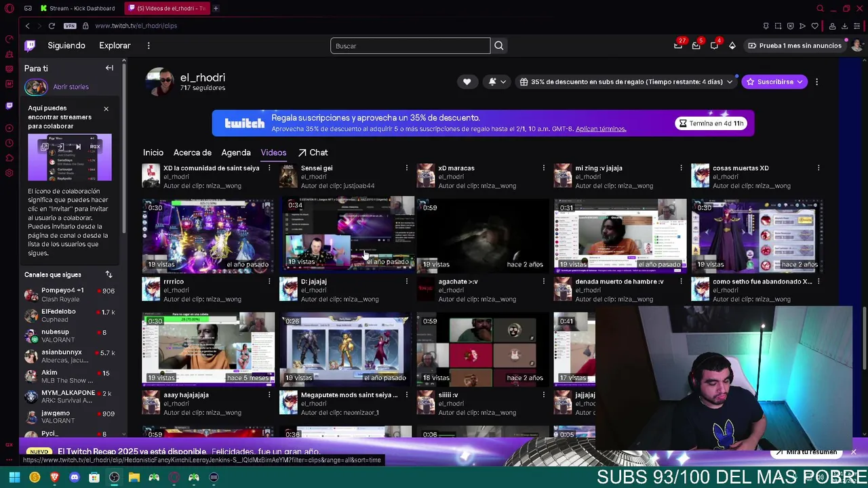This screenshot has width=868, height=488.
Task: Open browser downloads icon
Action: (844, 26)
